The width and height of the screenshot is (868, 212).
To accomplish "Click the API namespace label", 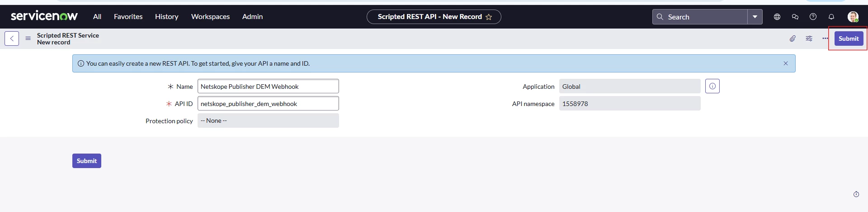I will coord(533,104).
